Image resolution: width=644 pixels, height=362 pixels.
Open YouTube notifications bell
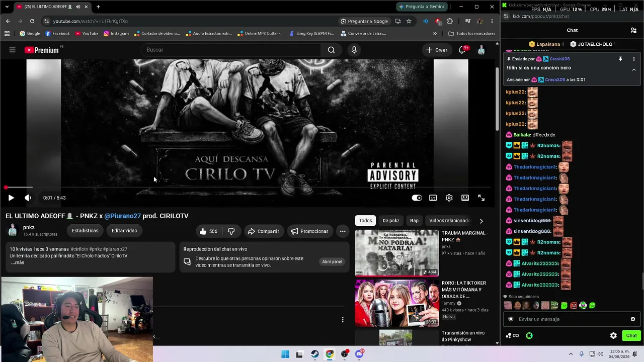click(x=462, y=50)
